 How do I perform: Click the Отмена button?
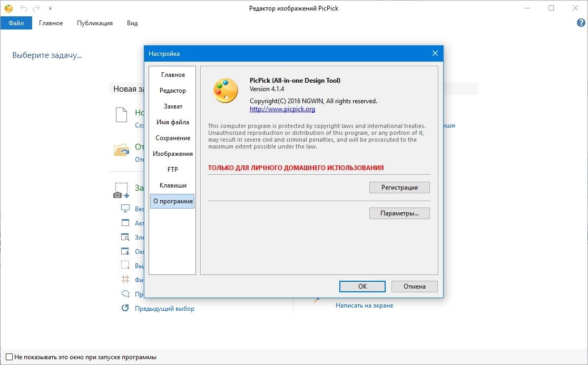(x=414, y=287)
